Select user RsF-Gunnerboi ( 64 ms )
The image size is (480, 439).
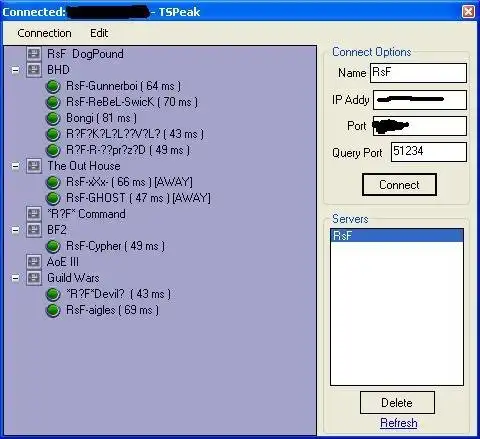(123, 86)
